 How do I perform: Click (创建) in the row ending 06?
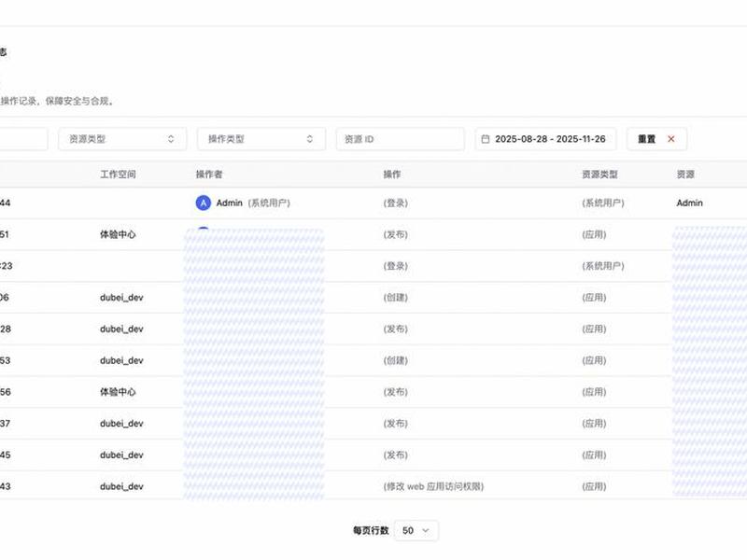pos(395,298)
